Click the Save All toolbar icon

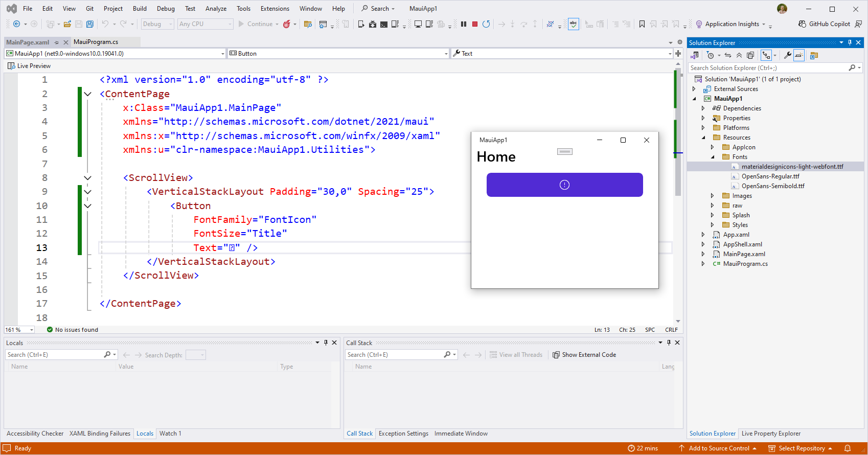pos(90,24)
